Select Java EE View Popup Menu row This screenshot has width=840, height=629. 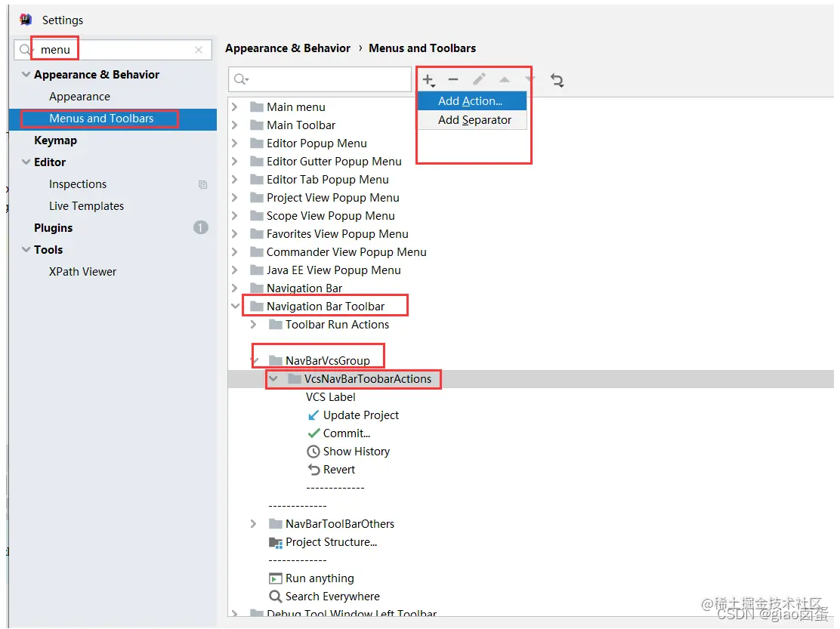[334, 270]
